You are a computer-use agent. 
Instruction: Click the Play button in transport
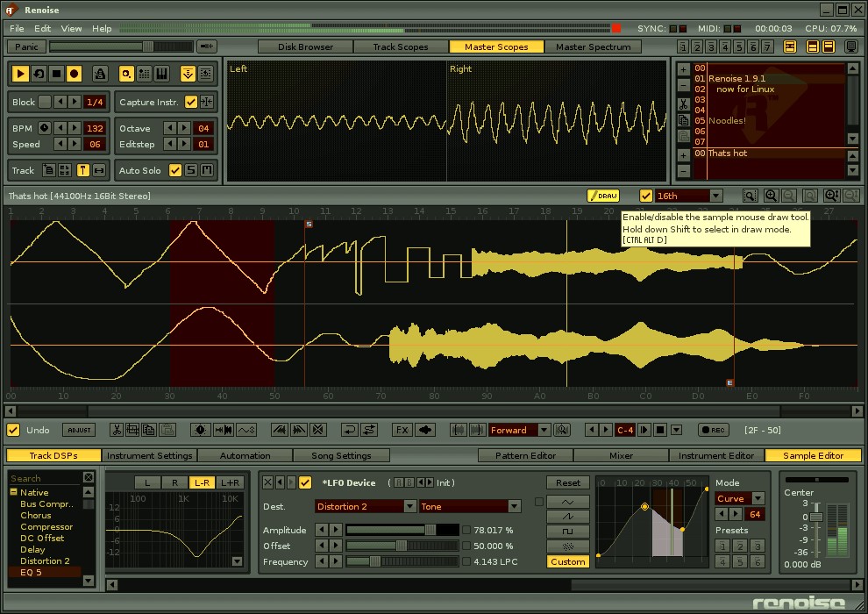20,75
